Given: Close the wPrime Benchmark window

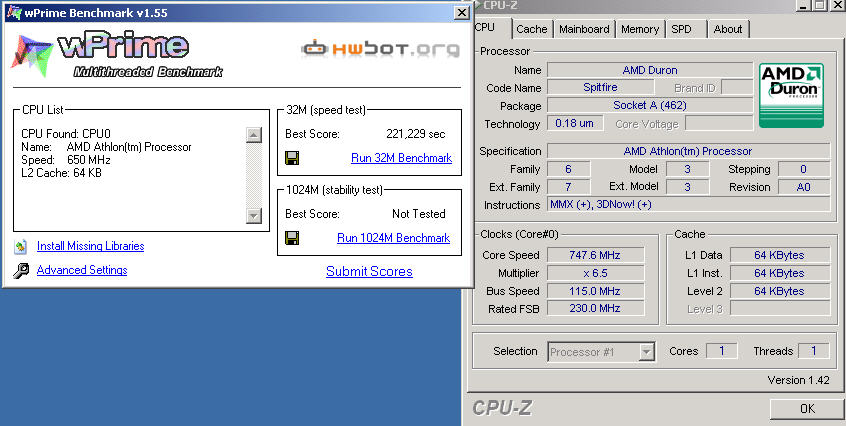Looking at the screenshot, I should click(x=461, y=13).
